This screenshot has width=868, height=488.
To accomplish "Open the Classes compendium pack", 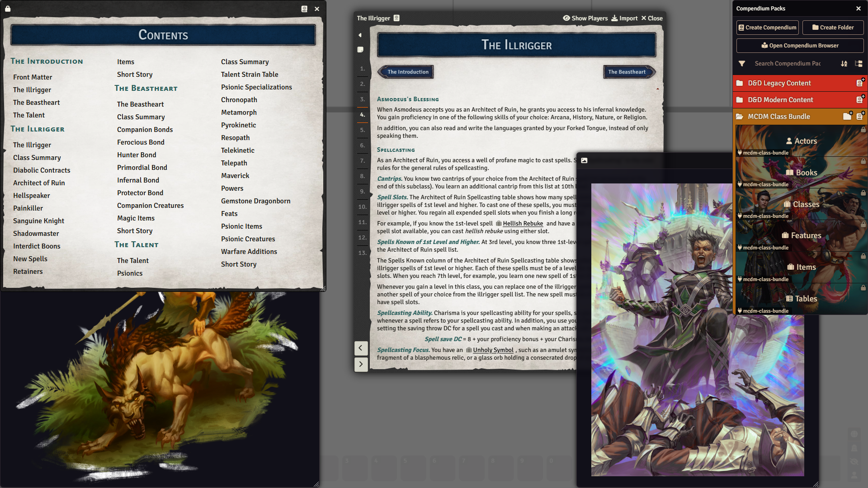I will pos(801,204).
